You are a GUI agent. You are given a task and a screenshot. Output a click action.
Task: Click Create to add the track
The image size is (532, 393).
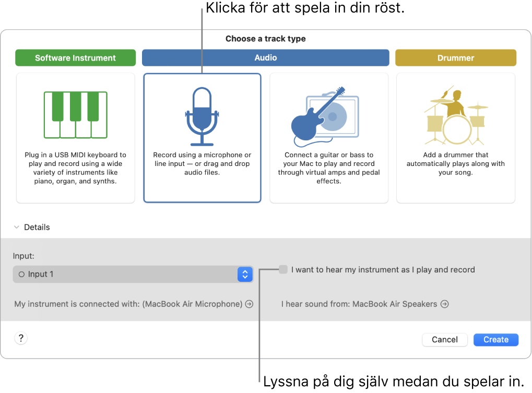pos(495,339)
